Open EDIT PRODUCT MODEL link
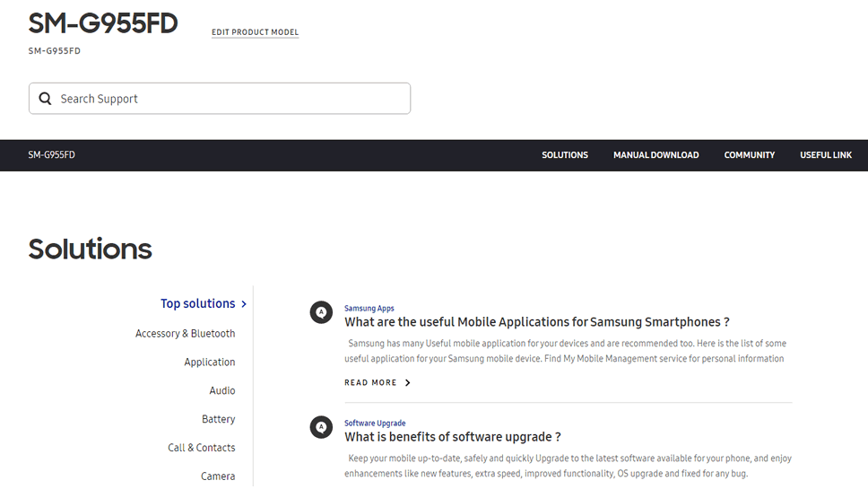868x498 pixels. pyautogui.click(x=256, y=32)
